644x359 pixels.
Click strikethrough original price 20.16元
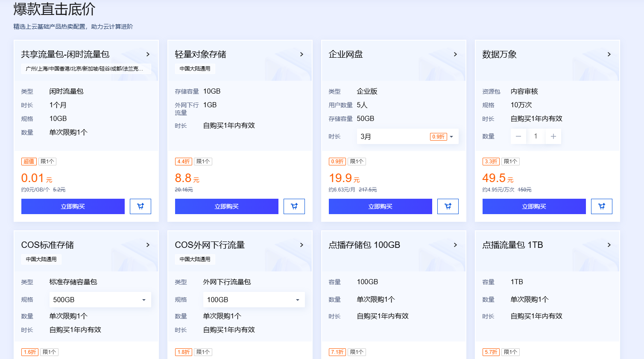coord(184,190)
